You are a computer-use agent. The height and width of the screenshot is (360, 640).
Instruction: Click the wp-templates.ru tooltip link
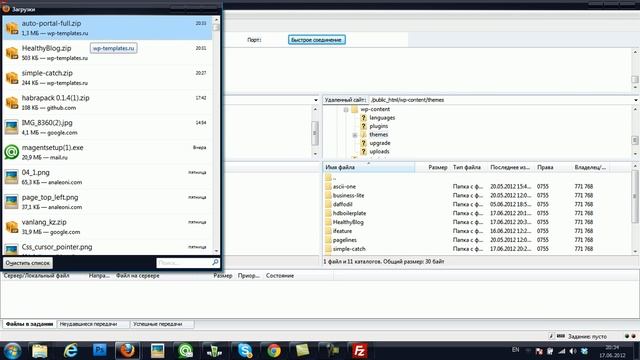click(113, 48)
